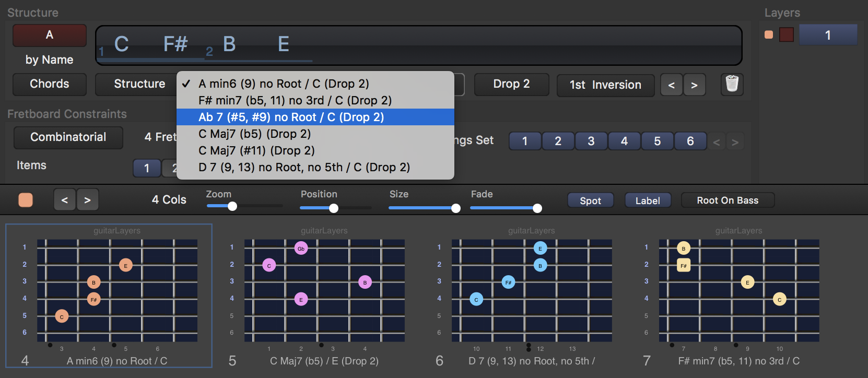Open the 1st Inversion dropdown
The width and height of the screenshot is (868, 378).
click(605, 85)
